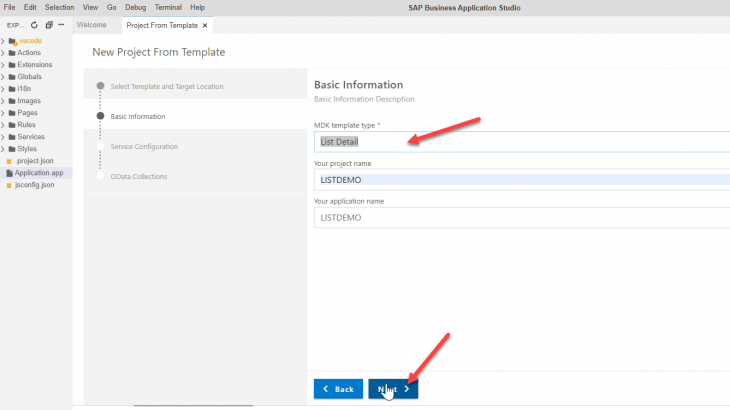Close the Project From Template tab
The height and width of the screenshot is (410, 730).
pyautogui.click(x=205, y=25)
